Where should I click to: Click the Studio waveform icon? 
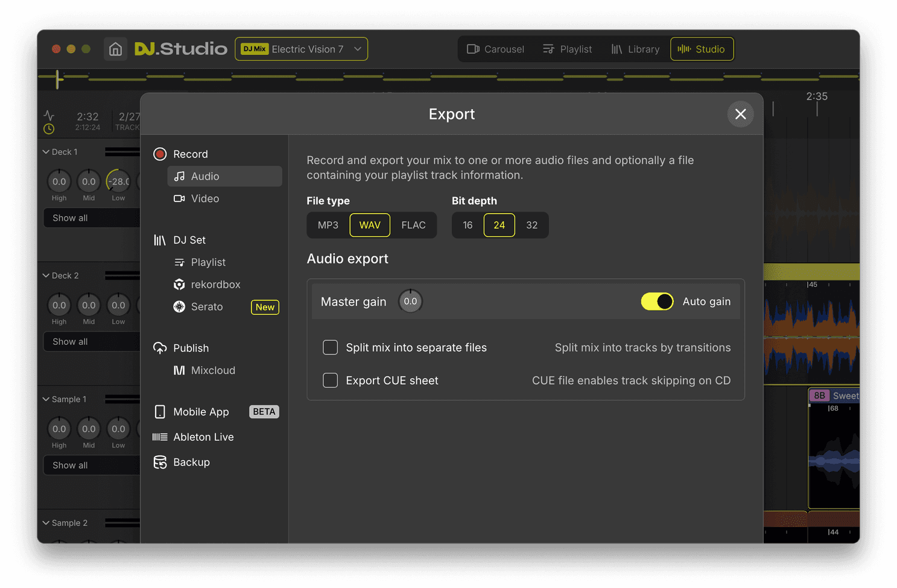pos(684,49)
